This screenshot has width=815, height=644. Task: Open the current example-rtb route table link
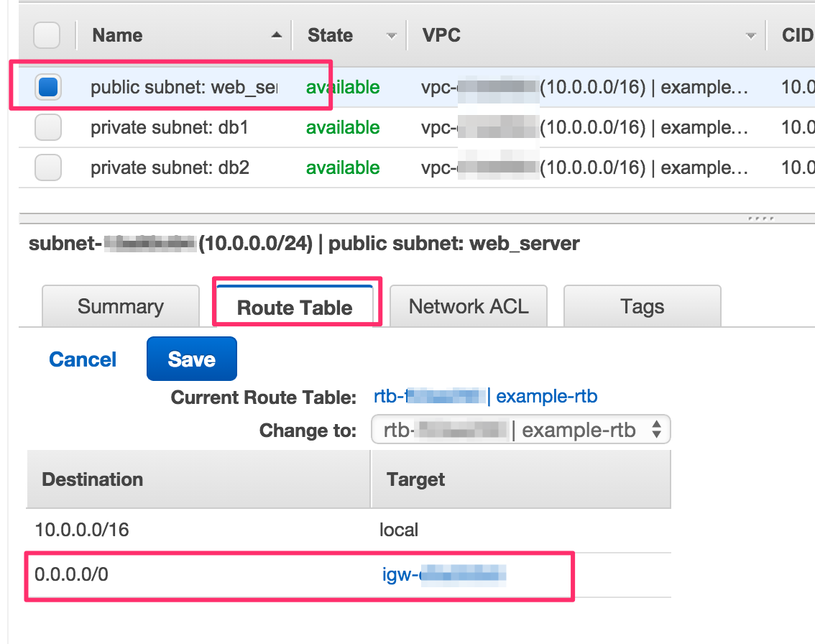click(x=547, y=397)
